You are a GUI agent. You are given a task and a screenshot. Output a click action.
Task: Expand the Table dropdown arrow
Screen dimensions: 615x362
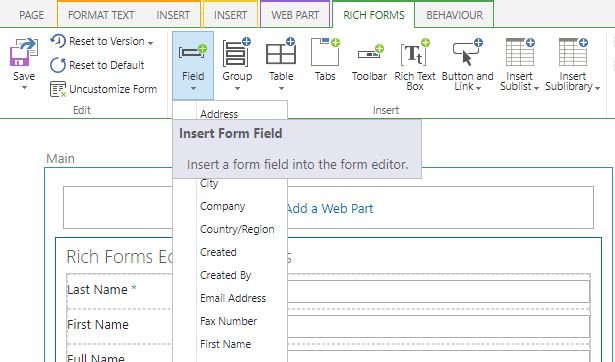coord(281,89)
